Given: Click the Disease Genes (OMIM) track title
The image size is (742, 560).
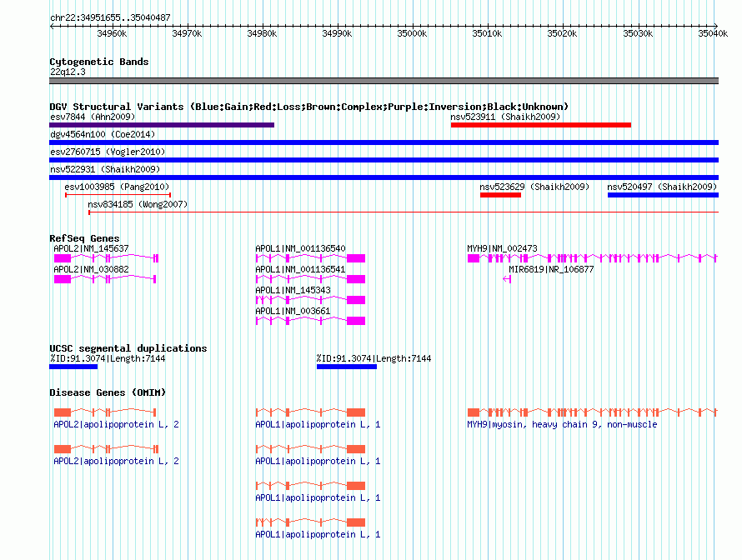Looking at the screenshot, I should pos(108,392).
